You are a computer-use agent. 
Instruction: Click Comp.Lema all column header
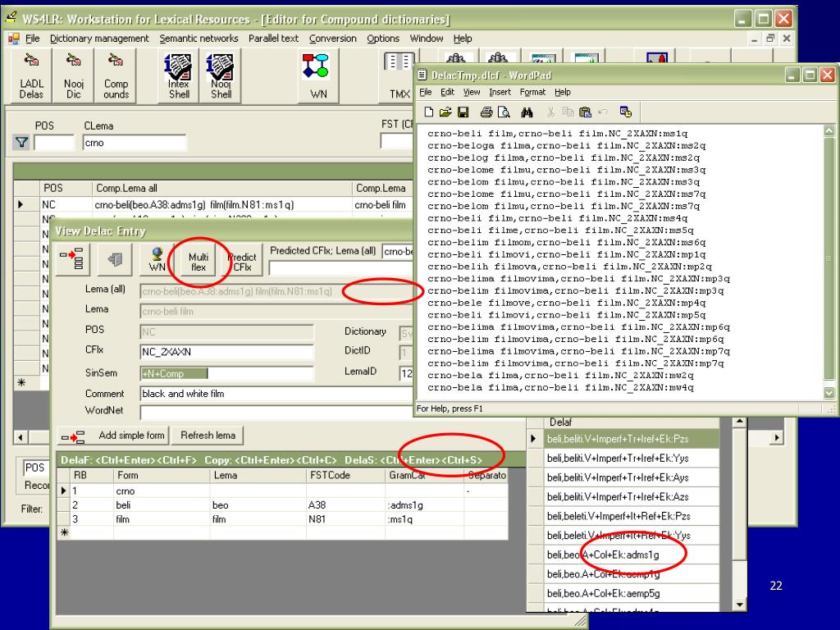(221, 188)
